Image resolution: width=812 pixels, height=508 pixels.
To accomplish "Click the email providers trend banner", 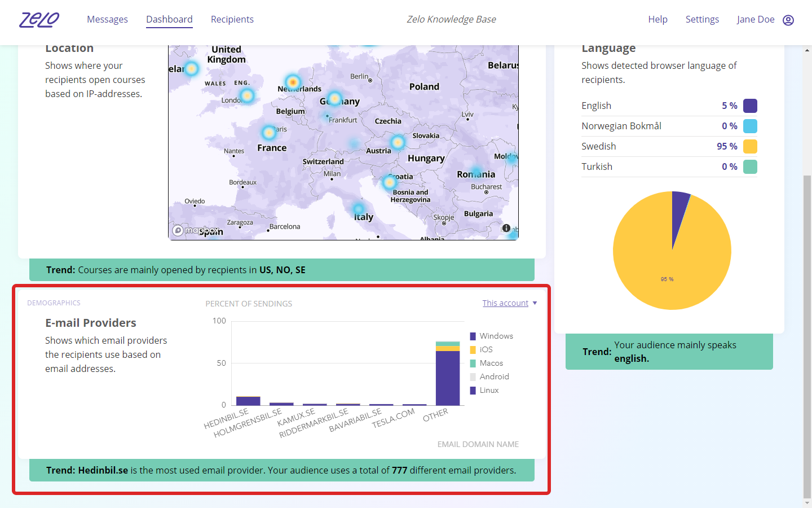I will (282, 470).
